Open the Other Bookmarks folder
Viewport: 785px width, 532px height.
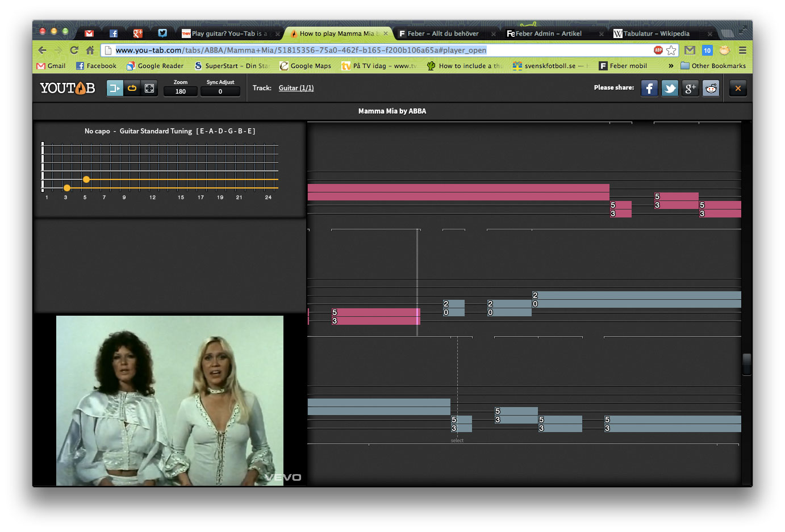[713, 66]
